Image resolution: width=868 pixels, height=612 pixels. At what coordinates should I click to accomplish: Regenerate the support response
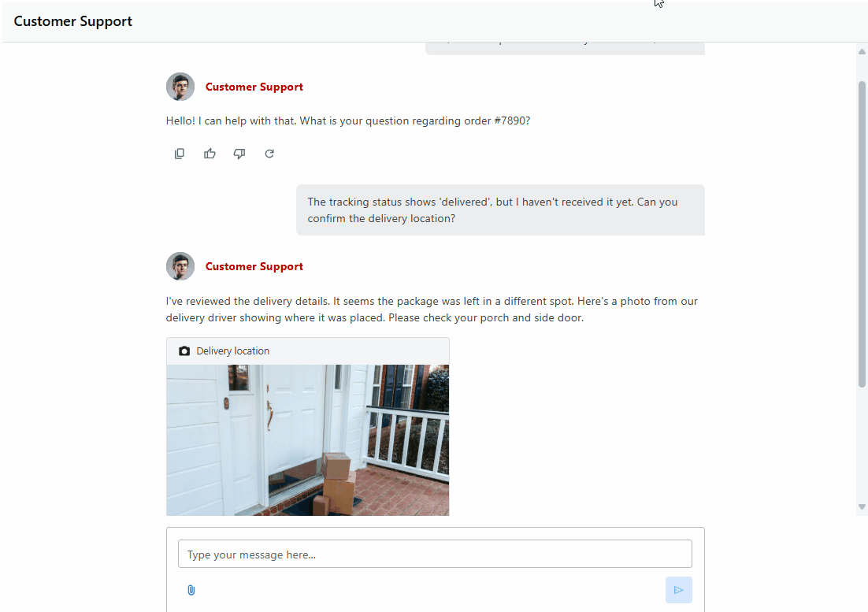269,154
